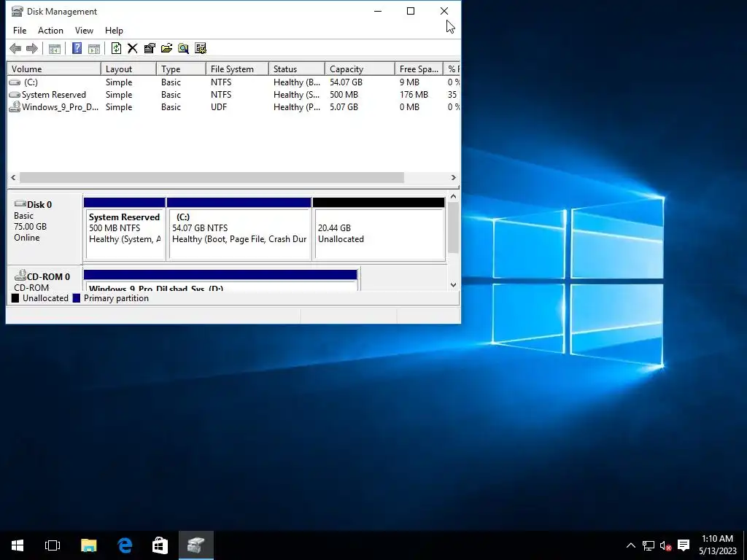Select the System Reserved volume drive icon

[15, 95]
